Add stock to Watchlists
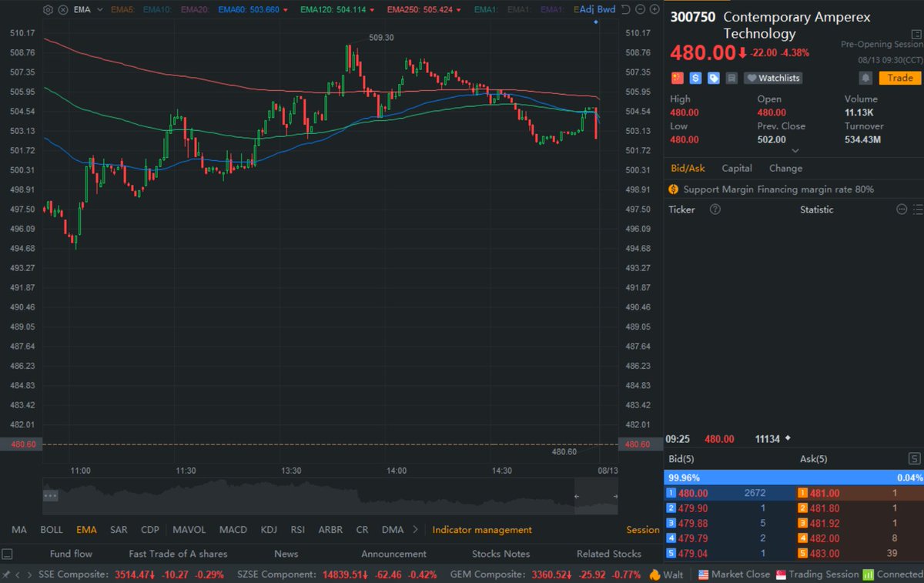 click(x=772, y=78)
